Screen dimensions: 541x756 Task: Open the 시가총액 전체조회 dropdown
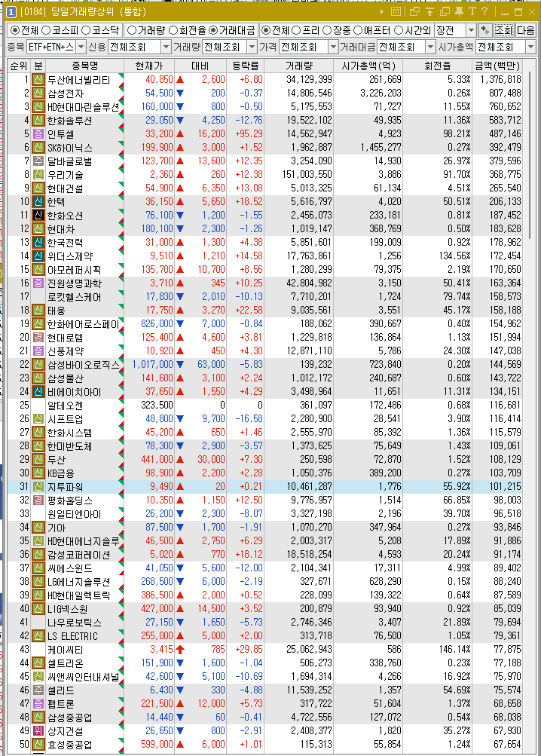click(x=531, y=47)
